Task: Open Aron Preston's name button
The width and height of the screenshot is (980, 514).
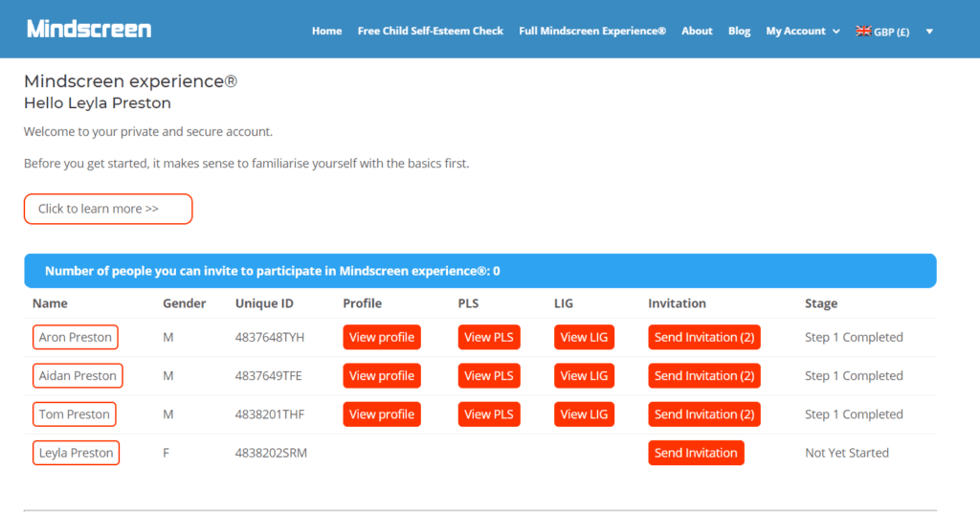Action: coord(75,337)
